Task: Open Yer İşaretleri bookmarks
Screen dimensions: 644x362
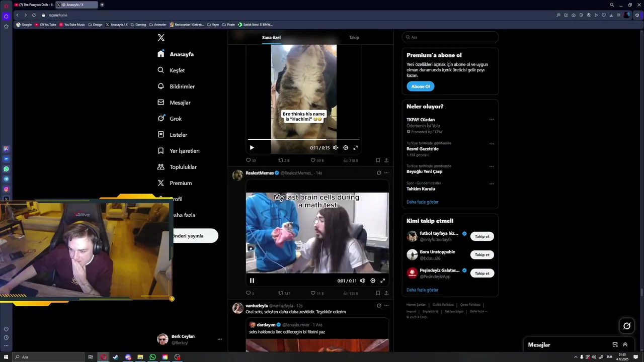Action: point(179,151)
